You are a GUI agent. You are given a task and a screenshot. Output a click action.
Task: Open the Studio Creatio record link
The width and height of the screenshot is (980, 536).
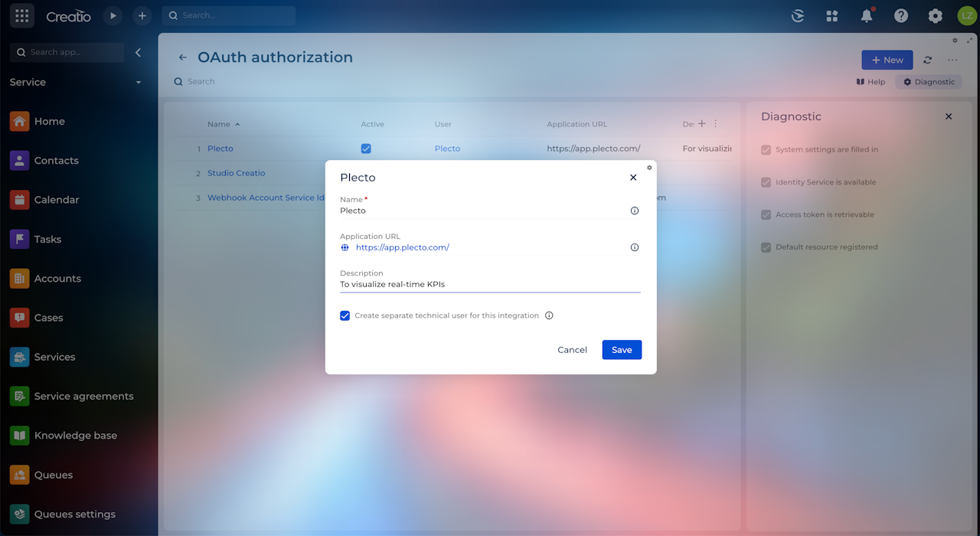pos(237,173)
